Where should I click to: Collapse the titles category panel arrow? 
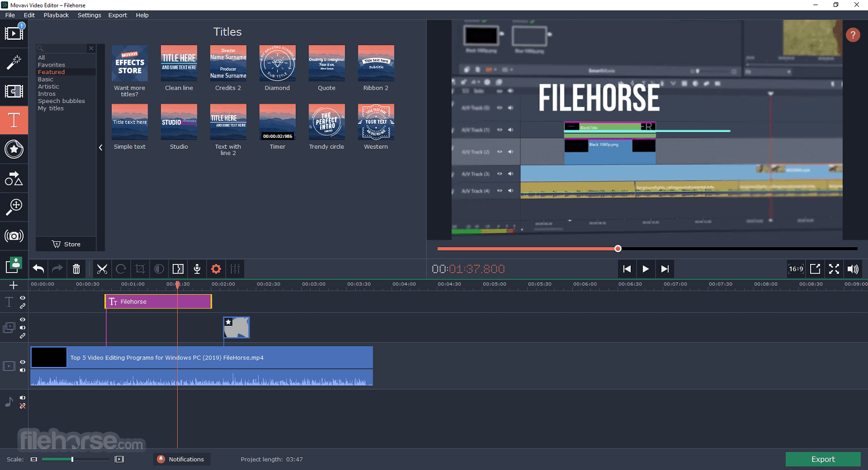coord(100,148)
